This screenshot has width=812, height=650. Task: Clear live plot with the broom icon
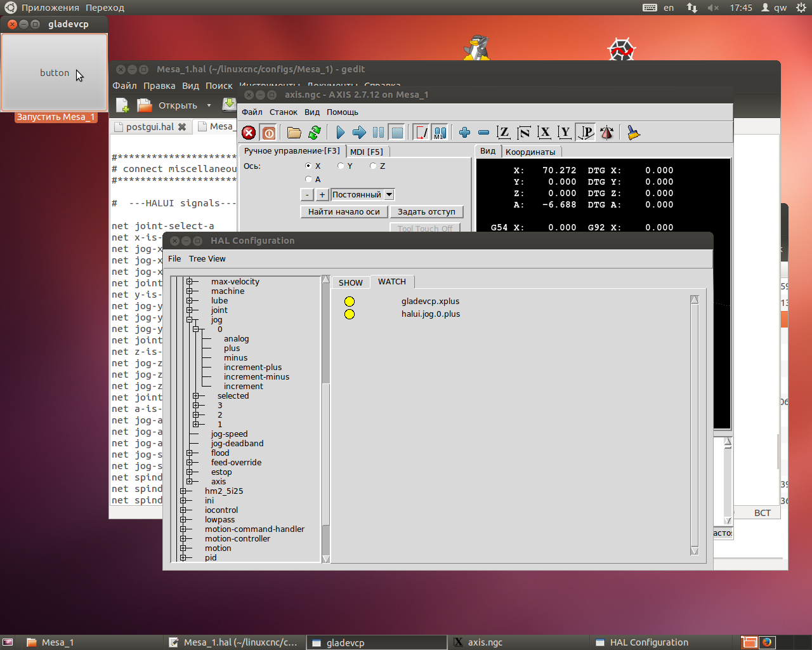(x=633, y=133)
